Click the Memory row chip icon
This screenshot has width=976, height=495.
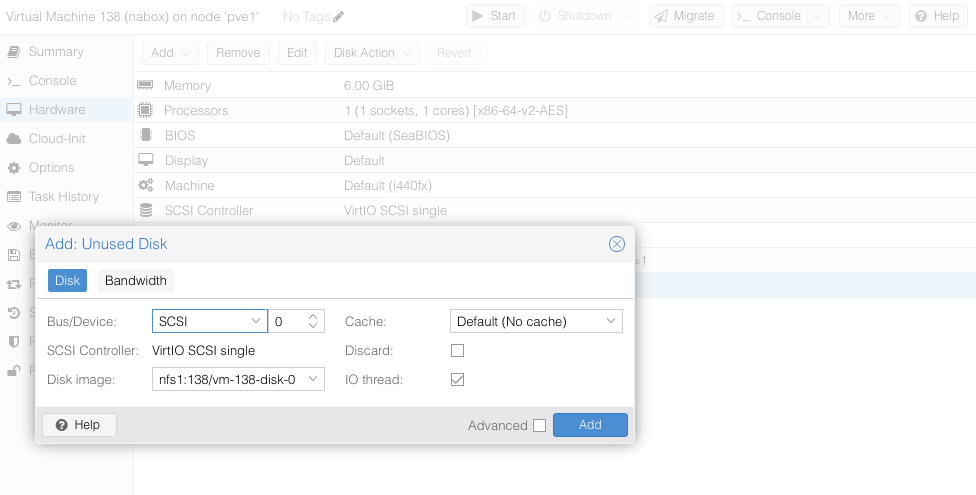tap(145, 85)
